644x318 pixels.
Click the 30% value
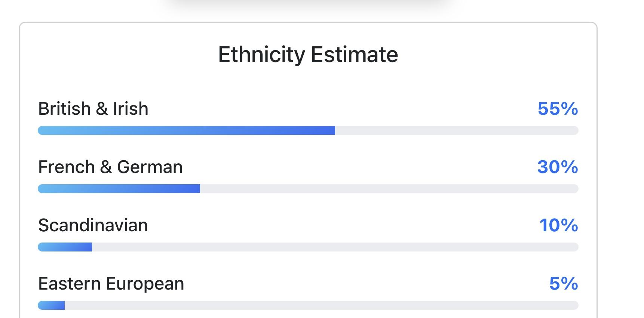[x=558, y=167]
